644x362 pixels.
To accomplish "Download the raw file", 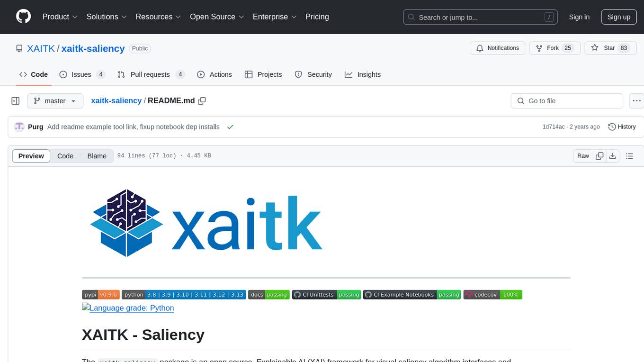I will (613, 156).
